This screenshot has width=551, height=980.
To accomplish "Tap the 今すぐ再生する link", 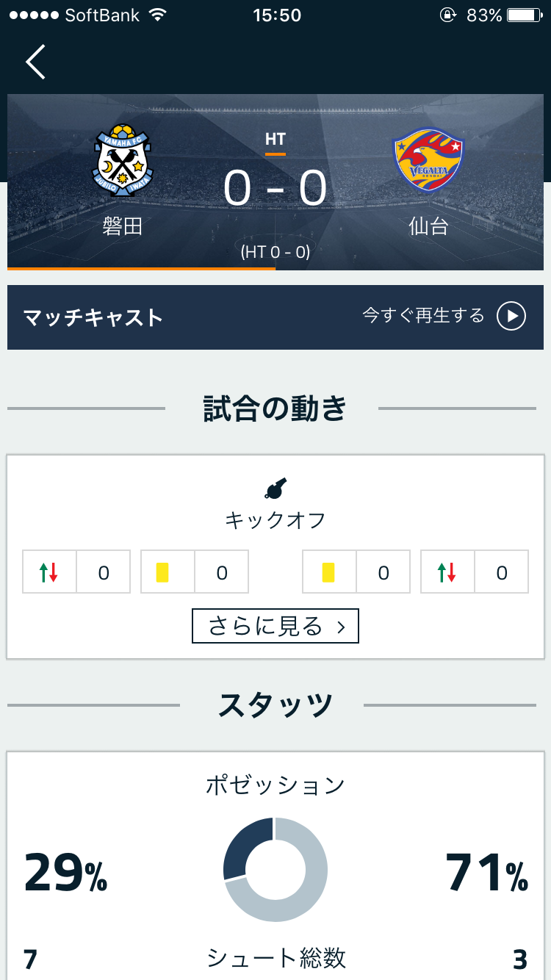I will click(444, 317).
